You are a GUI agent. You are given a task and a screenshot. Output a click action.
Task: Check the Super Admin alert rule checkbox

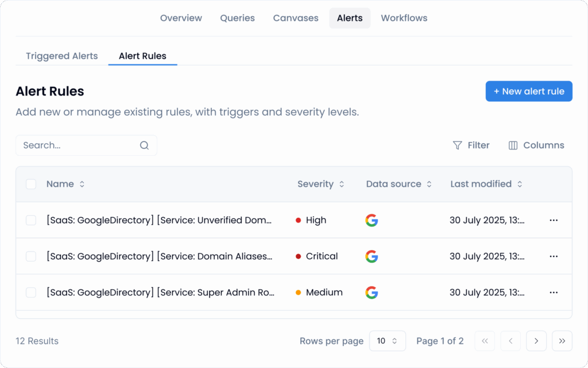click(31, 292)
